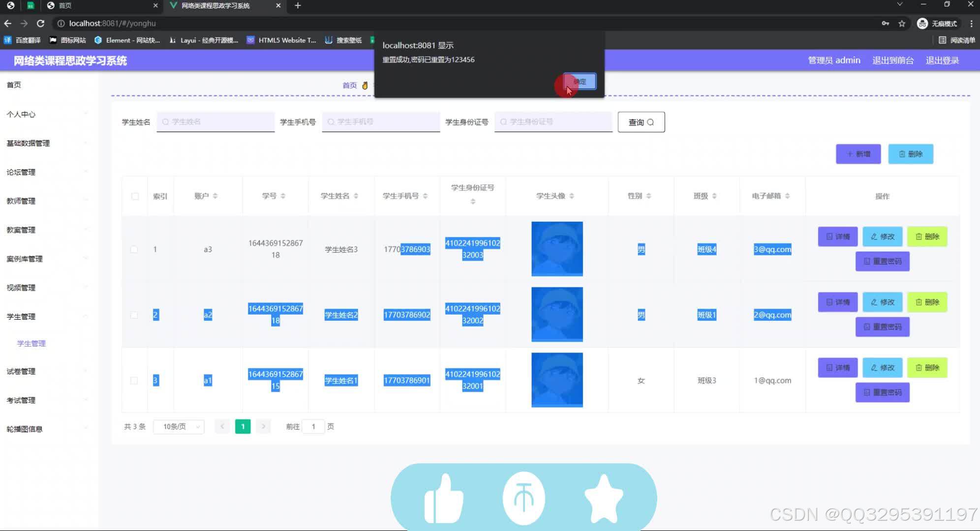
Task: Expand 案例库管理 sidebar menu
Action: tap(48, 259)
